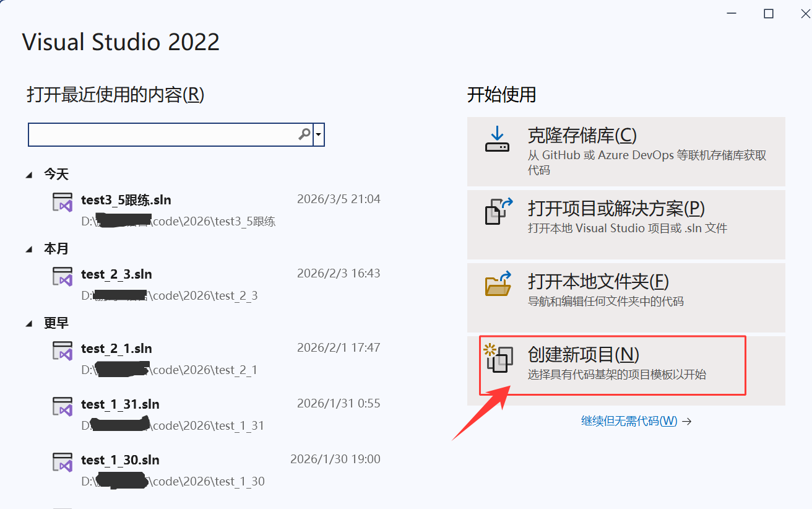Choose 打开项目或解决方案(P)
Screen dimensions: 812x509
626,224
